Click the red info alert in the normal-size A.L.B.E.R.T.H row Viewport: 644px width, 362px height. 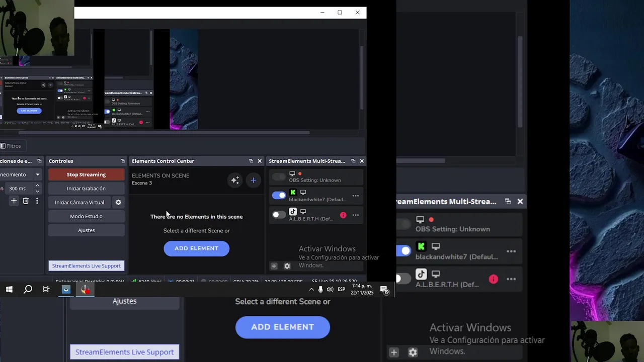[x=343, y=215]
